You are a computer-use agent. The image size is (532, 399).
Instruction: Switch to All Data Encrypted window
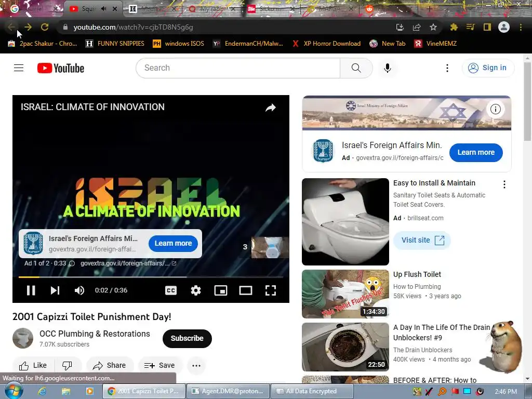coord(312,391)
